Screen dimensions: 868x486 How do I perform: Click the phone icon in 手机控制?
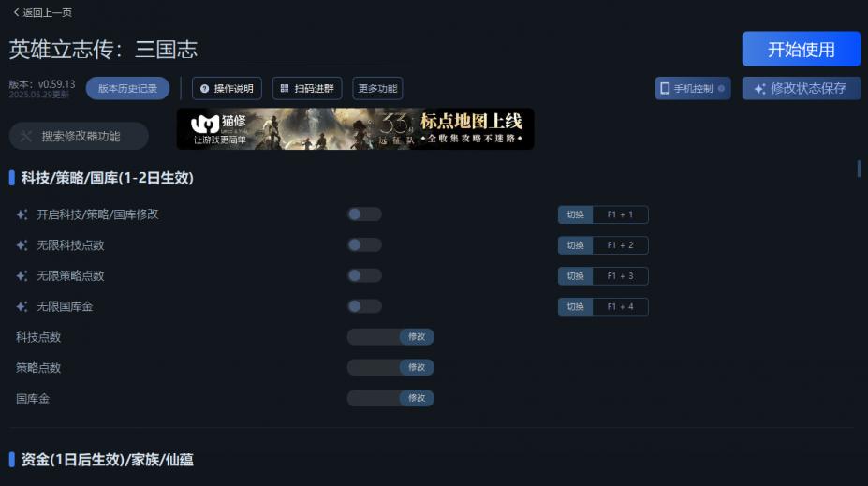pos(665,89)
